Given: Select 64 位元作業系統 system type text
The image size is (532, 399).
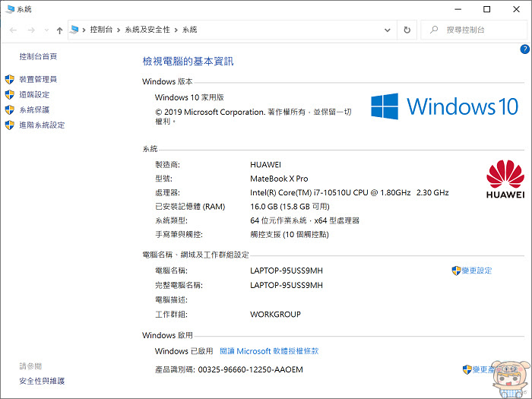Looking at the screenshot, I should pos(305,220).
